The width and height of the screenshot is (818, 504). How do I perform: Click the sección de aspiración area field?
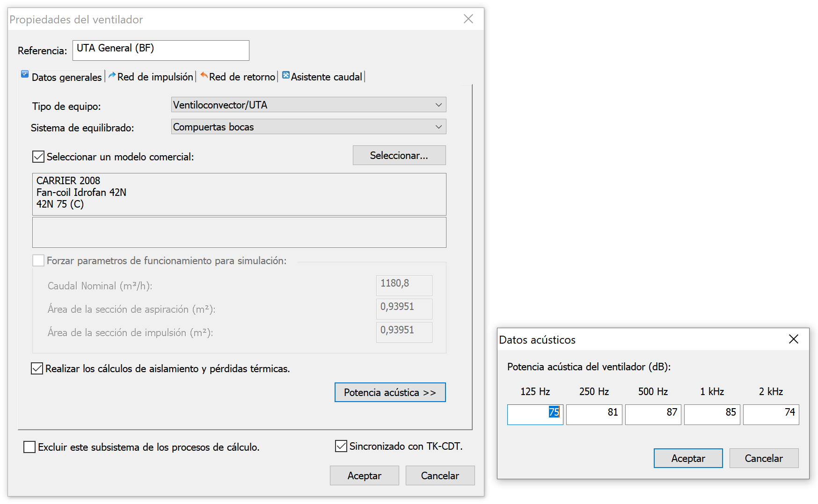(x=404, y=309)
